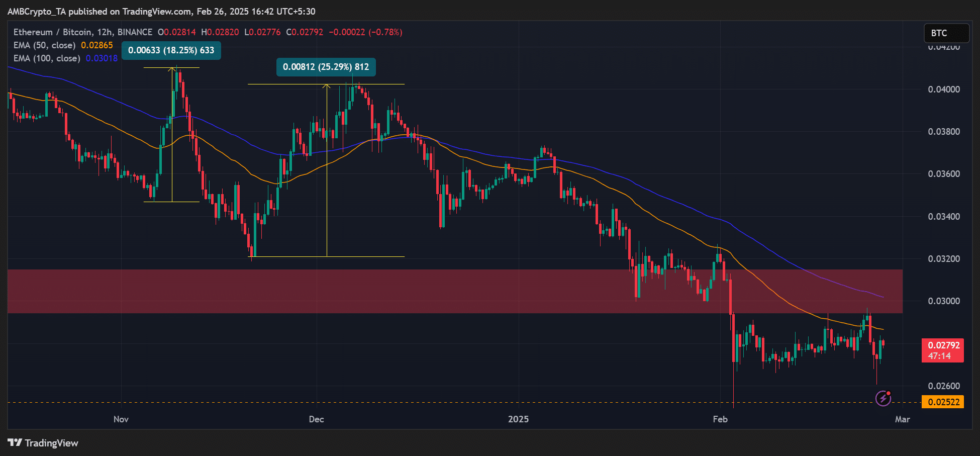Click the BINANCE exchange label
Screen dimensions: 980x456
point(134,32)
